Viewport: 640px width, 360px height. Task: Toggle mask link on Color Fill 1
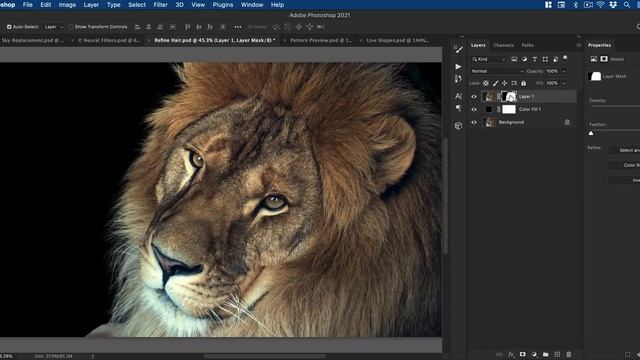(x=498, y=109)
